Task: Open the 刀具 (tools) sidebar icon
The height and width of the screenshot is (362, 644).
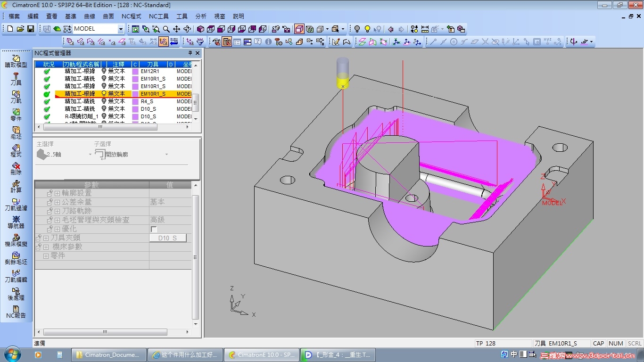Action: click(x=16, y=79)
